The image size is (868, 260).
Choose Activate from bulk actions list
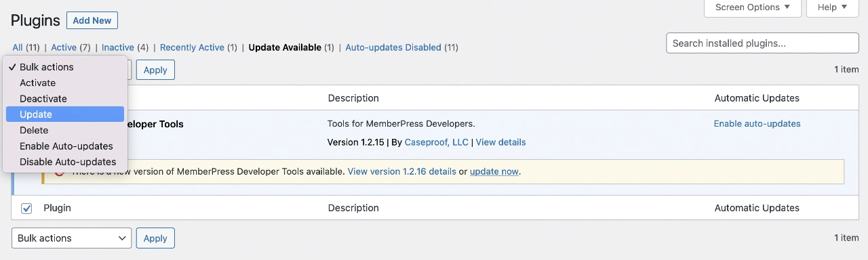pos(65,83)
